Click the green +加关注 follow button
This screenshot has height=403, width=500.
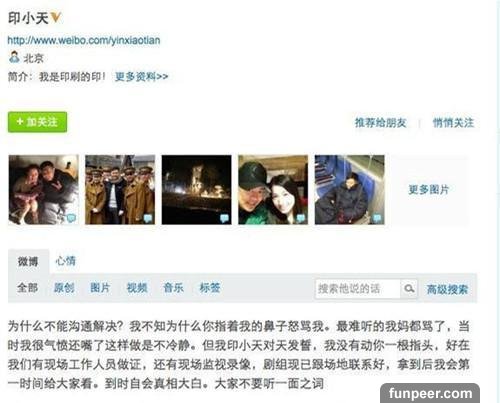[37, 122]
